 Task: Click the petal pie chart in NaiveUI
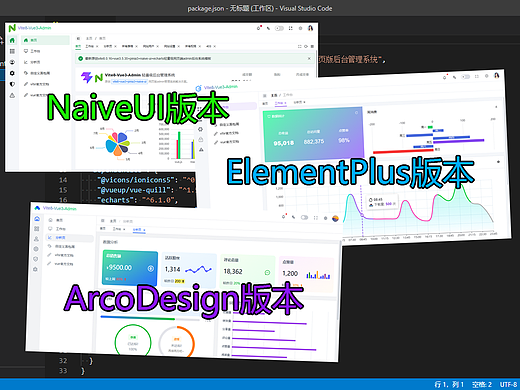(117, 144)
